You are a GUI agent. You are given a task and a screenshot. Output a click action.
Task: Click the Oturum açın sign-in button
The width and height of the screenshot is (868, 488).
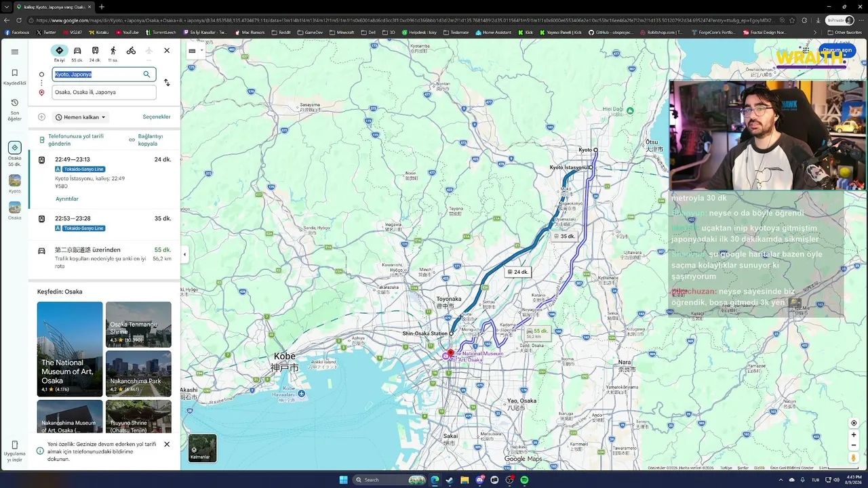(837, 50)
